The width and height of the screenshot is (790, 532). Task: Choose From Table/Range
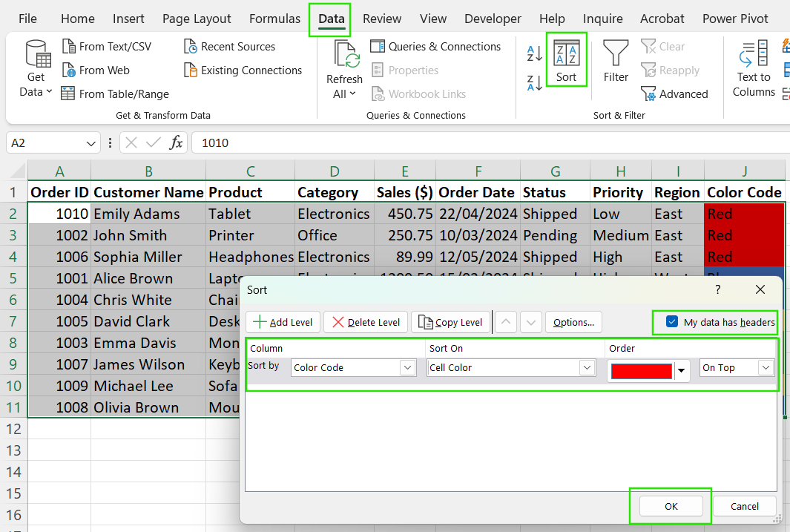[115, 93]
